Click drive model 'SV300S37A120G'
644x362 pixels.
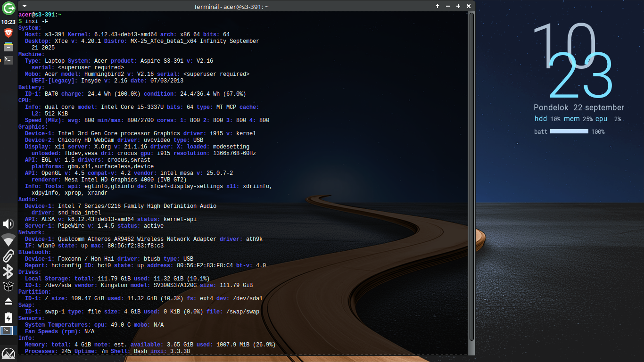click(175, 285)
